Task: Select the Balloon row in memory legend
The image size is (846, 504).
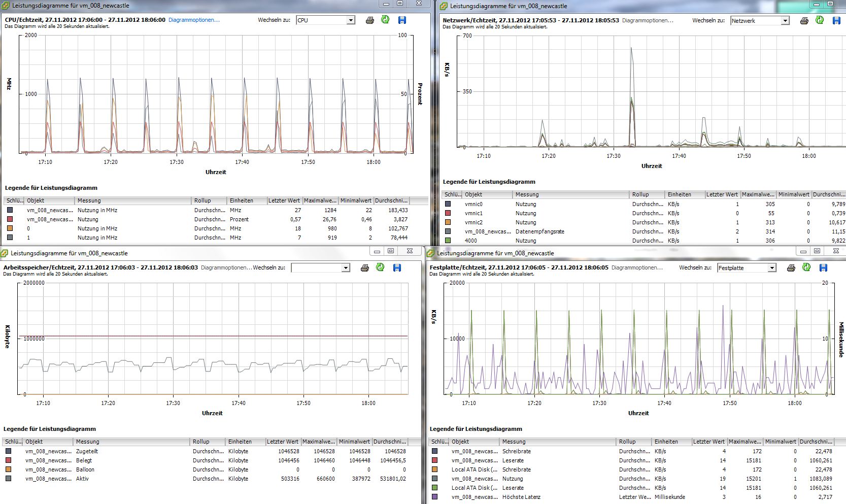Action: tap(85, 469)
